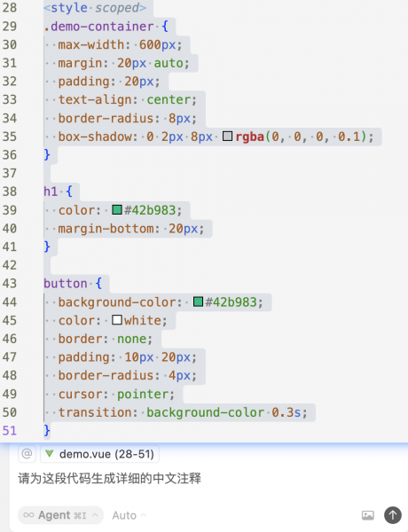Open the Agent mode dropdown
408x532 pixels.
pos(60,515)
